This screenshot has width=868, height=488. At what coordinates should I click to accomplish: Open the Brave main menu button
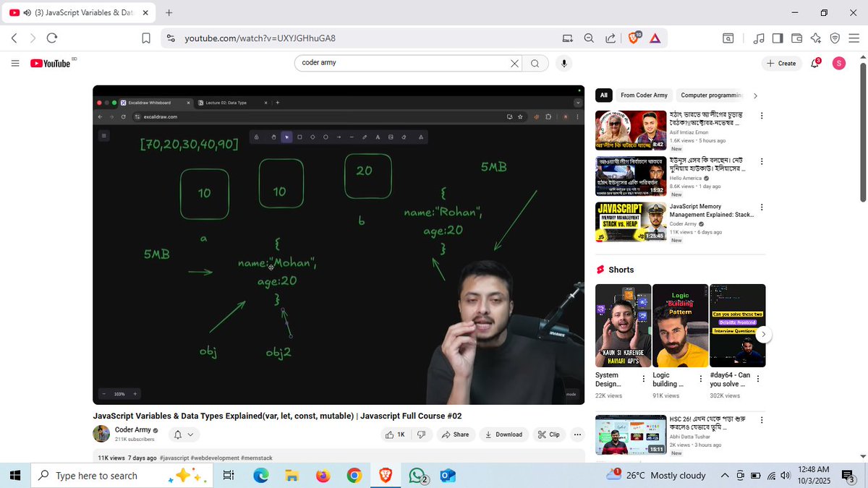(x=854, y=38)
